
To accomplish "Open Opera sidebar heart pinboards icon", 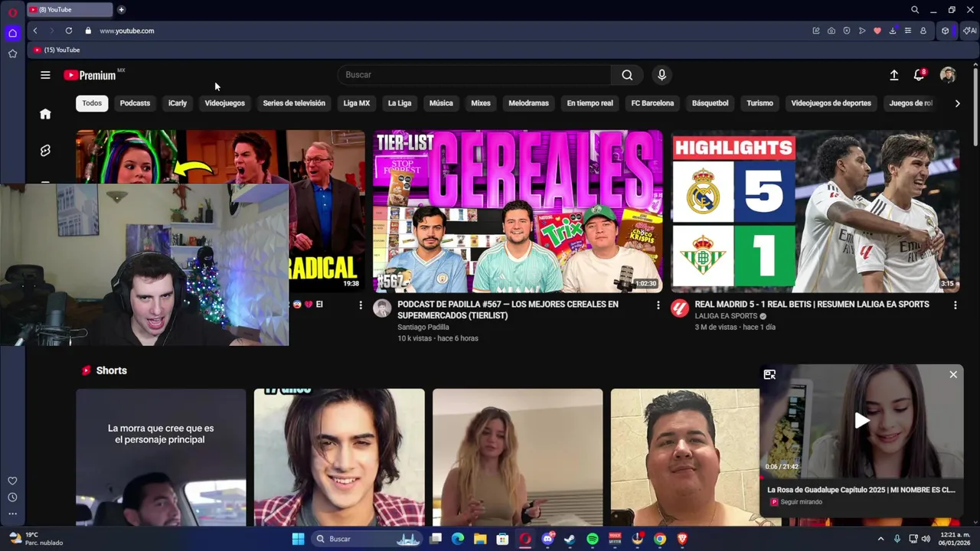I will 12,481.
